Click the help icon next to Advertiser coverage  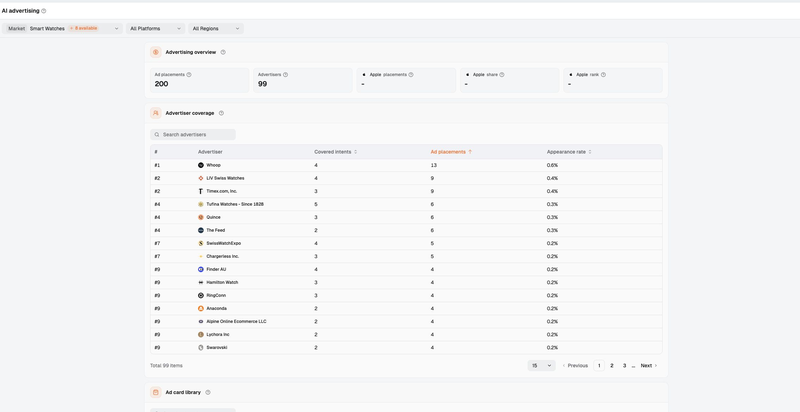coord(221,113)
